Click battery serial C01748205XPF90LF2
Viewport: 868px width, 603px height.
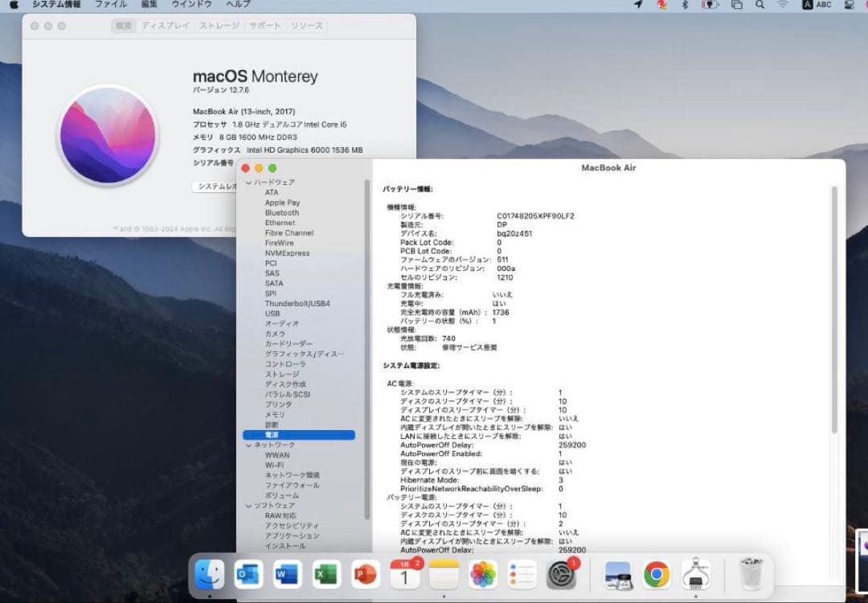coord(535,216)
